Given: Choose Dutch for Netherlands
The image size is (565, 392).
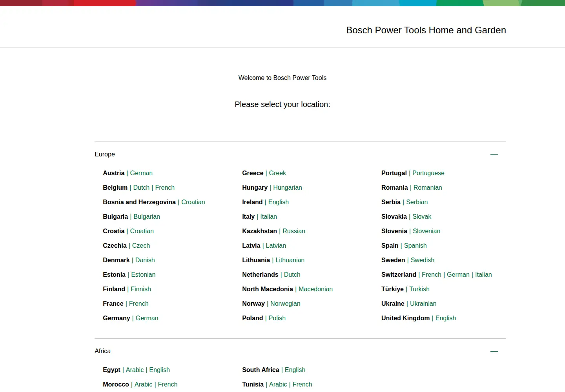Looking at the screenshot, I should [292, 275].
